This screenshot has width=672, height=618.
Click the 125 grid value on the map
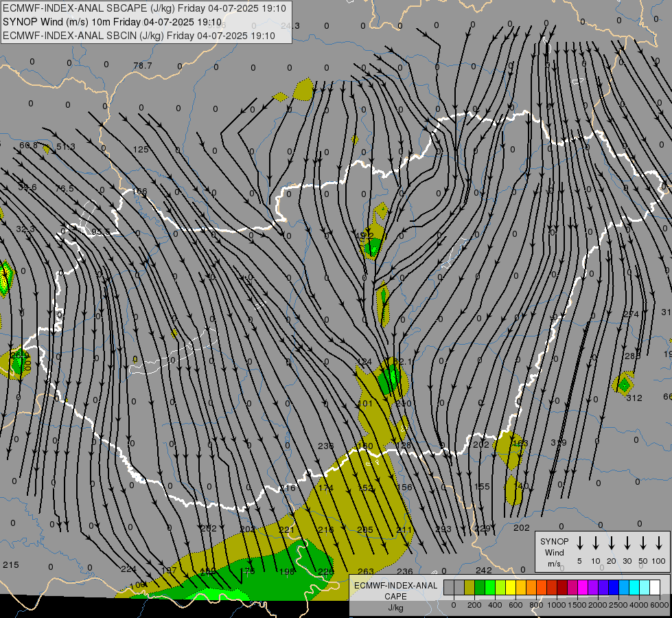click(x=141, y=149)
